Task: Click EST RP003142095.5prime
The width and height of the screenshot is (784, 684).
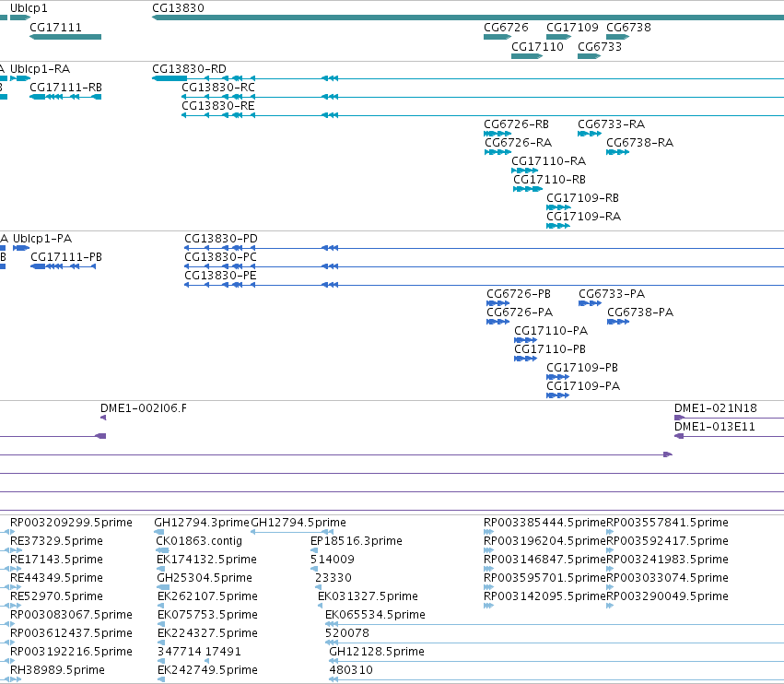Action: click(x=544, y=596)
